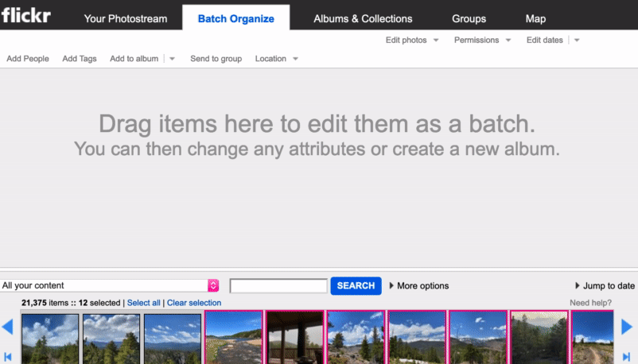Click Add Tags

(80, 59)
